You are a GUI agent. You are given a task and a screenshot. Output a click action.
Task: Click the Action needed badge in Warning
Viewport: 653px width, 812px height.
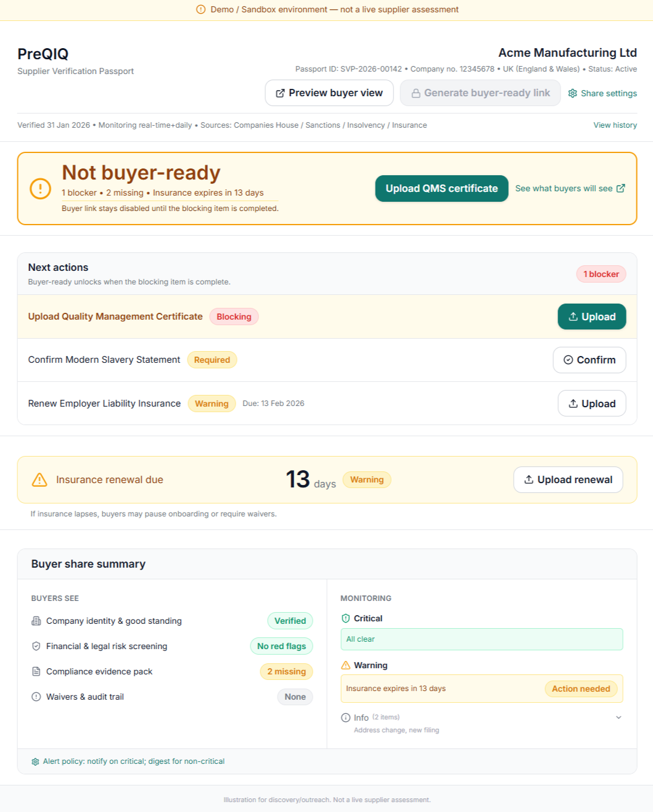(580, 689)
